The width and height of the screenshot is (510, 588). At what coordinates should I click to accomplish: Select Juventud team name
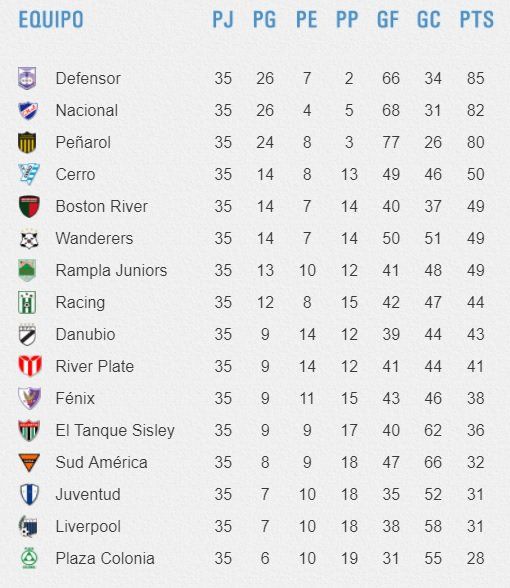(x=88, y=494)
